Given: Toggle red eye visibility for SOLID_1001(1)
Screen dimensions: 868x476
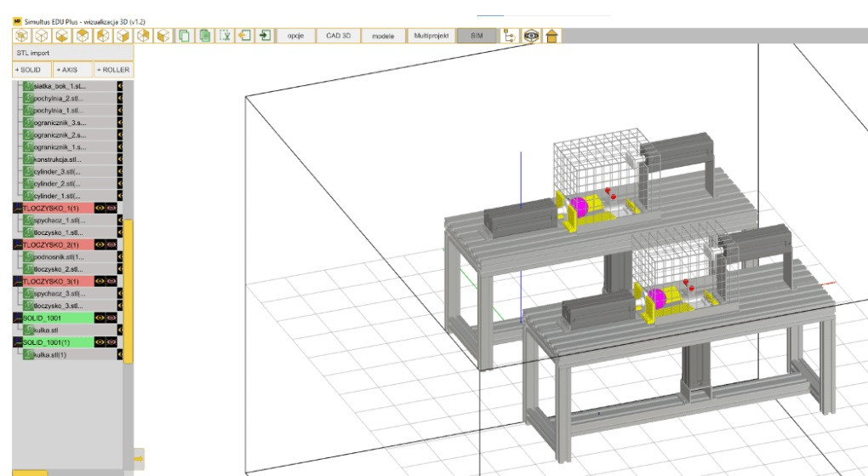Looking at the screenshot, I should [x=111, y=342].
